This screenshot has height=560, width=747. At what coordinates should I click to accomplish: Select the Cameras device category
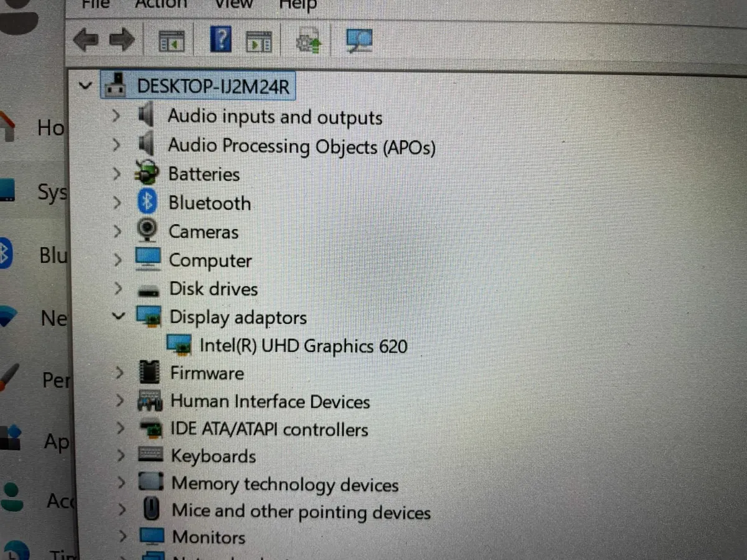pos(203,231)
